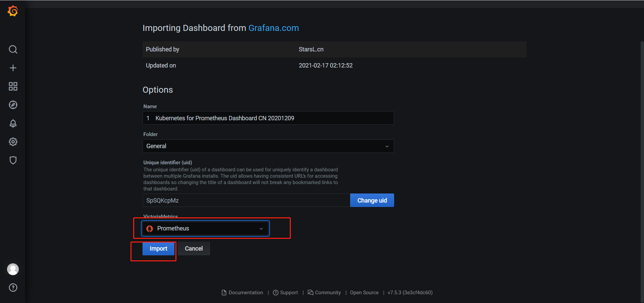The width and height of the screenshot is (644, 303).
Task: Click the Options heading
Action: click(x=158, y=90)
